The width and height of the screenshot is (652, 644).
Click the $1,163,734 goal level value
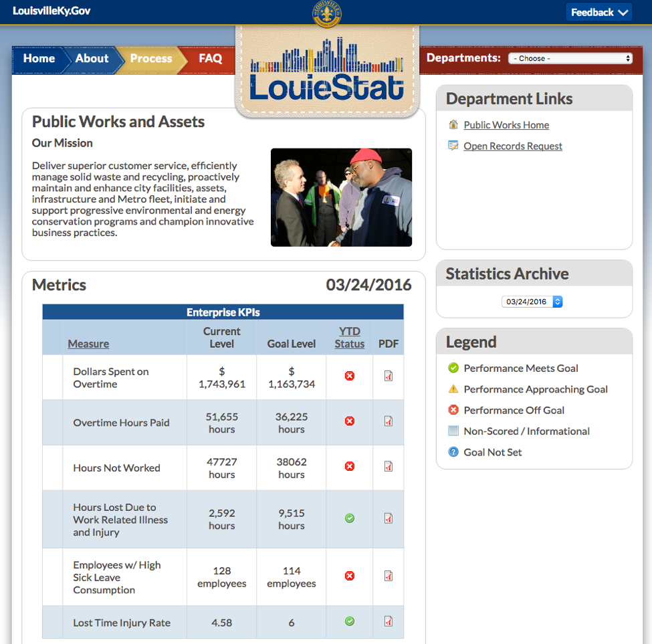point(292,378)
